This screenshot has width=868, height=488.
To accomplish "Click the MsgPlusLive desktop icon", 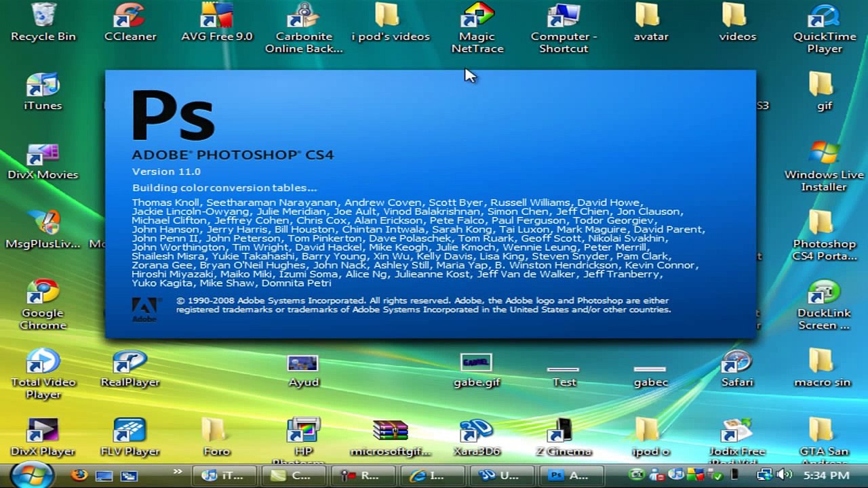I will tap(43, 229).
